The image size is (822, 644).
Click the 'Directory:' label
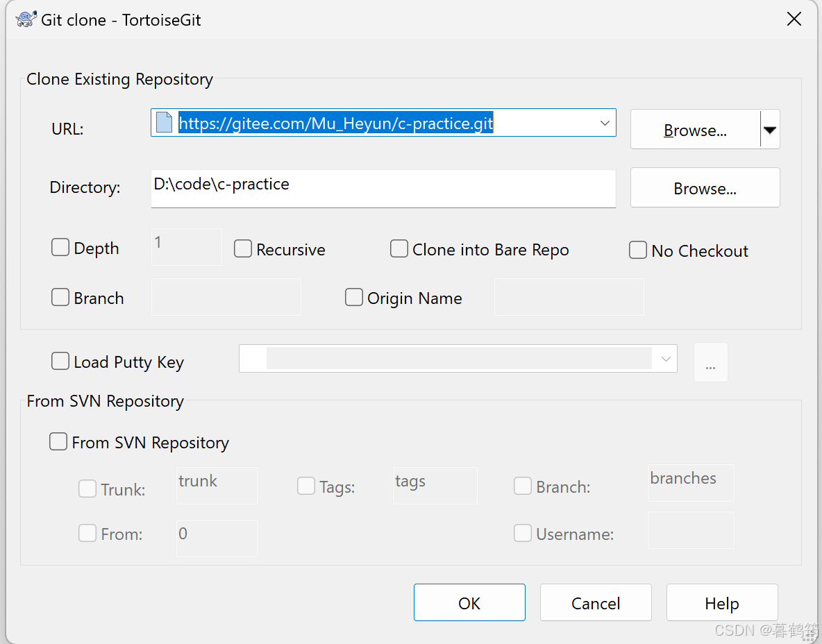[85, 187]
